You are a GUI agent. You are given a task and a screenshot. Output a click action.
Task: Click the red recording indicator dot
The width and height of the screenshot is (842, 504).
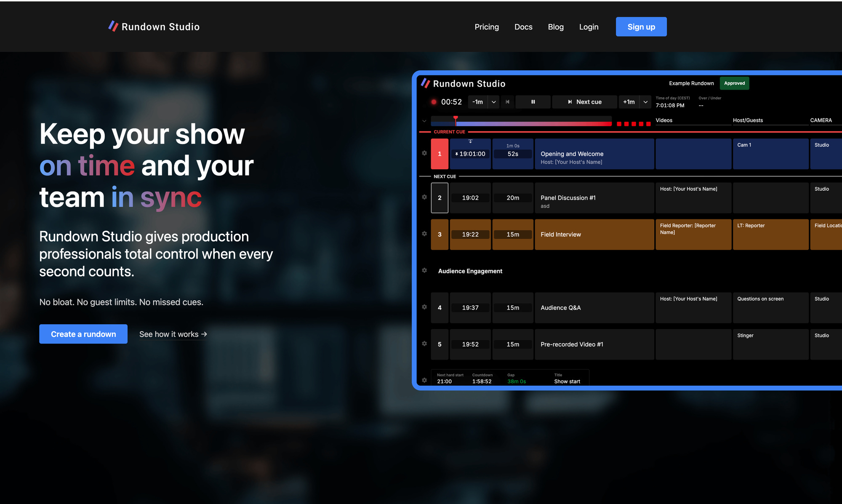pos(434,102)
